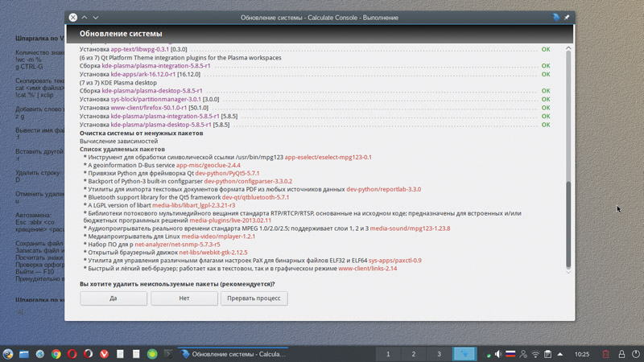The image size is (644, 362).
Task: Open the volume control tray icon
Action: pyautogui.click(x=497, y=354)
